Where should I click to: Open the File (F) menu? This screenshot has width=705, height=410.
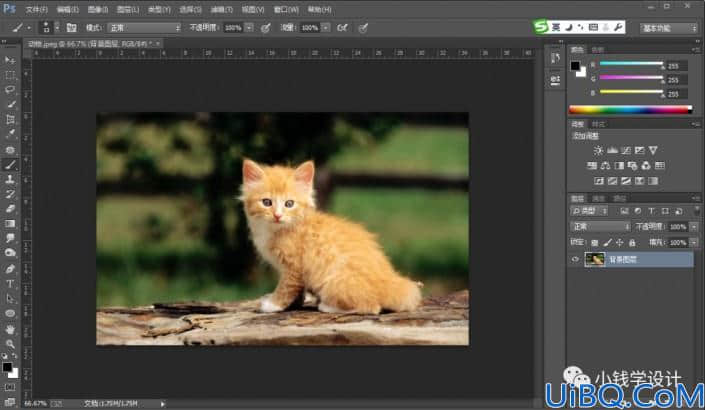[x=36, y=9]
